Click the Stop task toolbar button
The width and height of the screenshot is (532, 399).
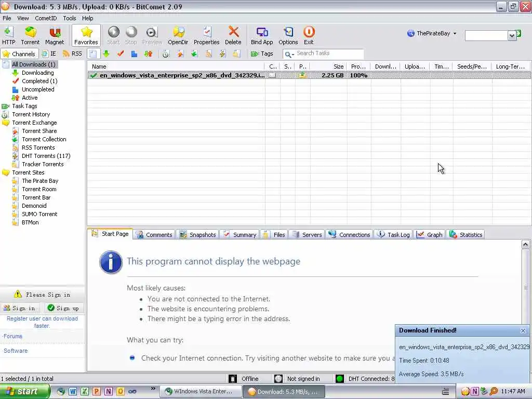pos(131,36)
